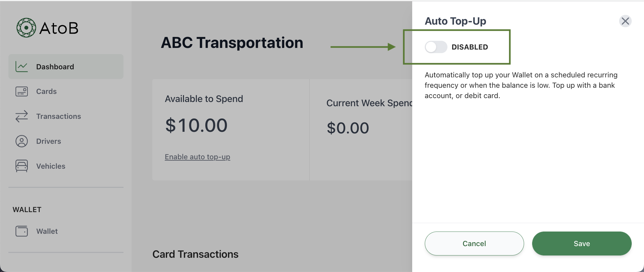644x272 pixels.
Task: Save the Auto Top-Up settings
Action: click(582, 243)
